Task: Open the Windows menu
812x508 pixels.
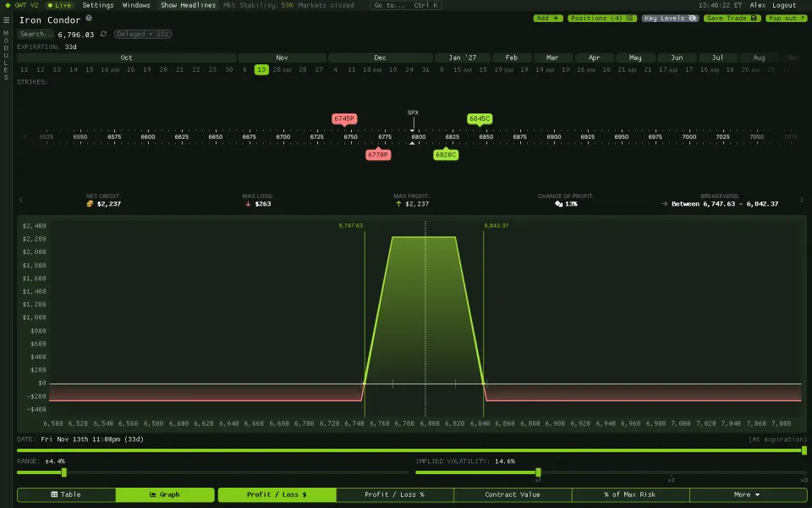Action: click(136, 5)
